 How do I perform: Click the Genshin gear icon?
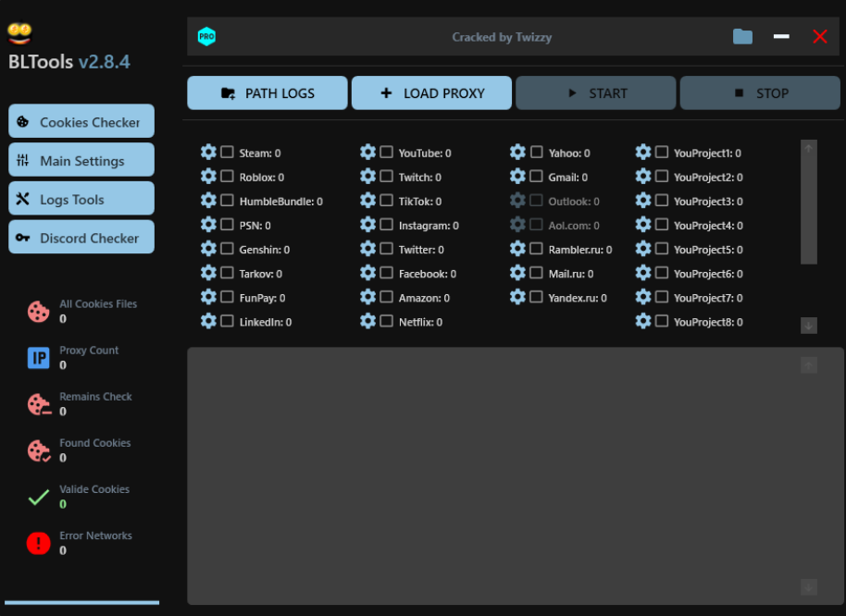pyautogui.click(x=208, y=249)
